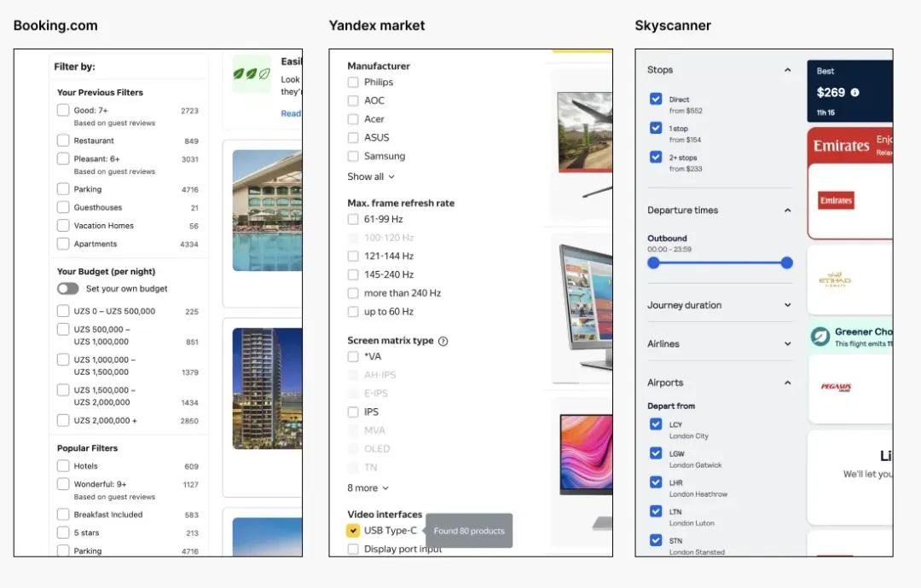Image resolution: width=921 pixels, height=588 pixels.
Task: Check the up to 60 Hz option
Action: click(x=353, y=312)
